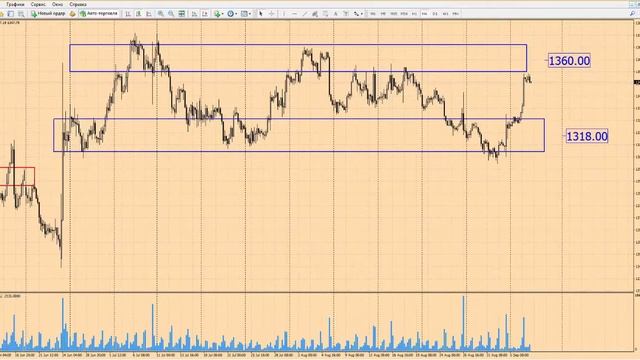Viewport: 640px width, 360px height.
Task: Switch to the MN timeframe
Action: pyautogui.click(x=456, y=14)
